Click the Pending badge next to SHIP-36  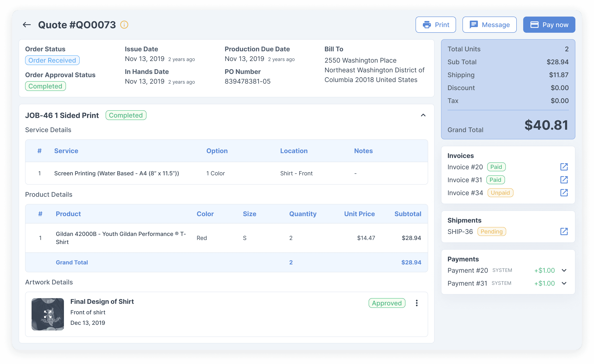(x=491, y=232)
